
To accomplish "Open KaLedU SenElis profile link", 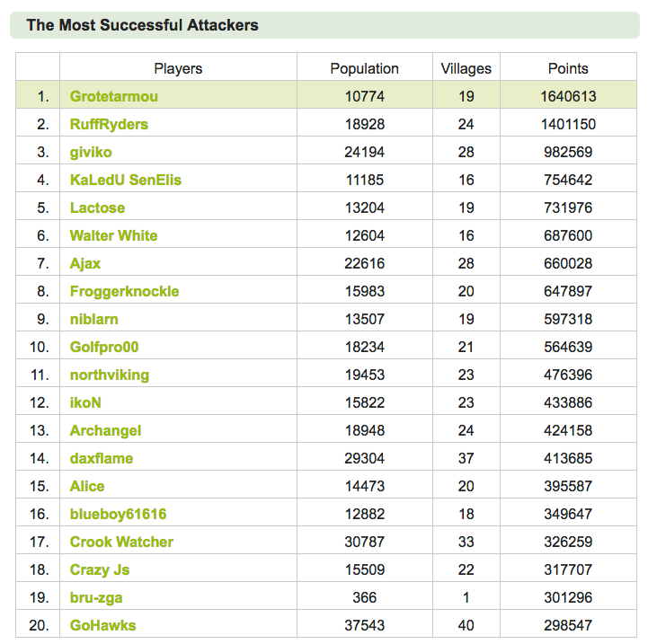I will (x=126, y=180).
